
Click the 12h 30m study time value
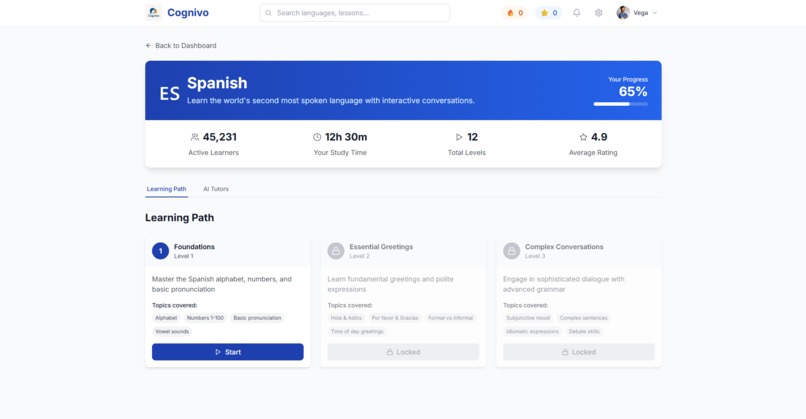(x=346, y=137)
